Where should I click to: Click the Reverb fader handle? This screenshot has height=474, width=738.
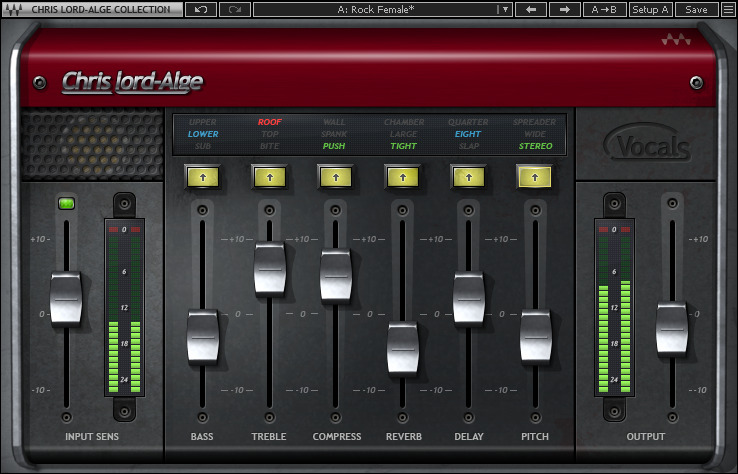tap(402, 348)
